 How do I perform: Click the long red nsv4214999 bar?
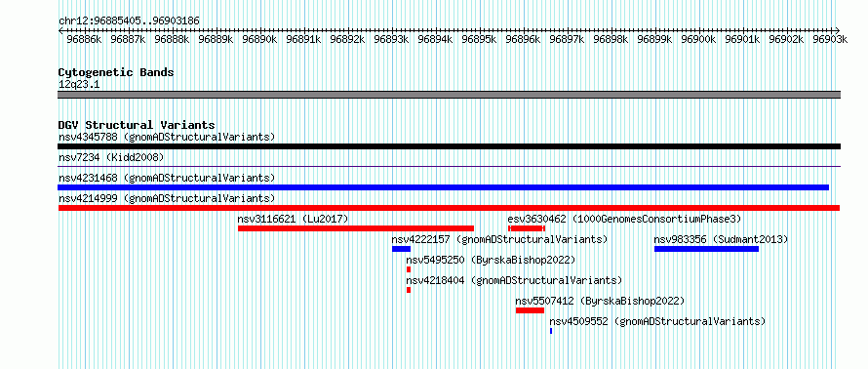click(449, 208)
